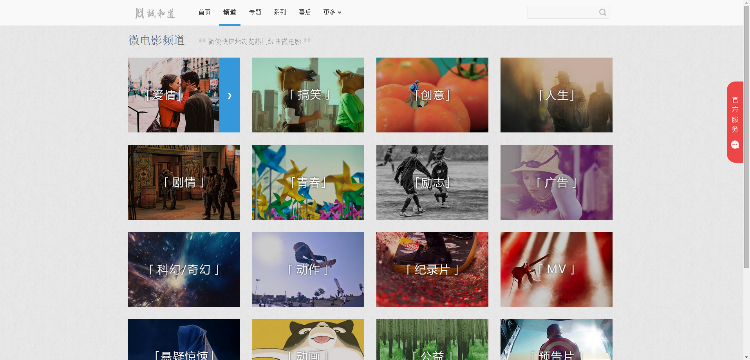The width and height of the screenshot is (750, 360).
Task: Open the 广告 category tile
Action: pos(556,183)
